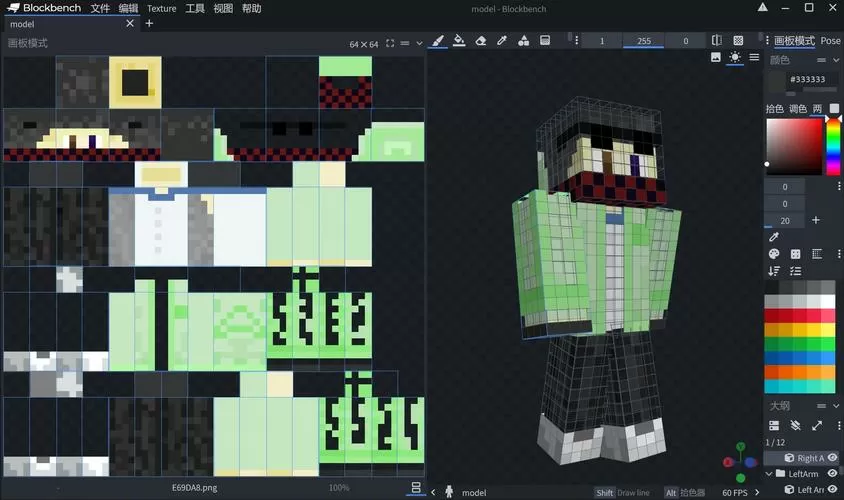This screenshot has height=500, width=844.
Task: Toggle visibility of LeftArm group
Action: point(833,474)
